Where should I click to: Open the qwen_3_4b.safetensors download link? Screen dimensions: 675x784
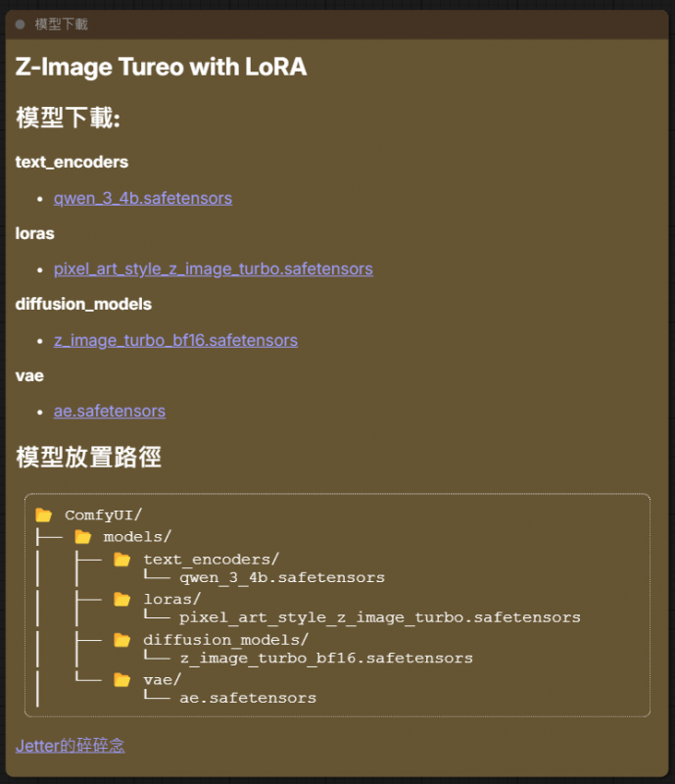click(x=143, y=198)
